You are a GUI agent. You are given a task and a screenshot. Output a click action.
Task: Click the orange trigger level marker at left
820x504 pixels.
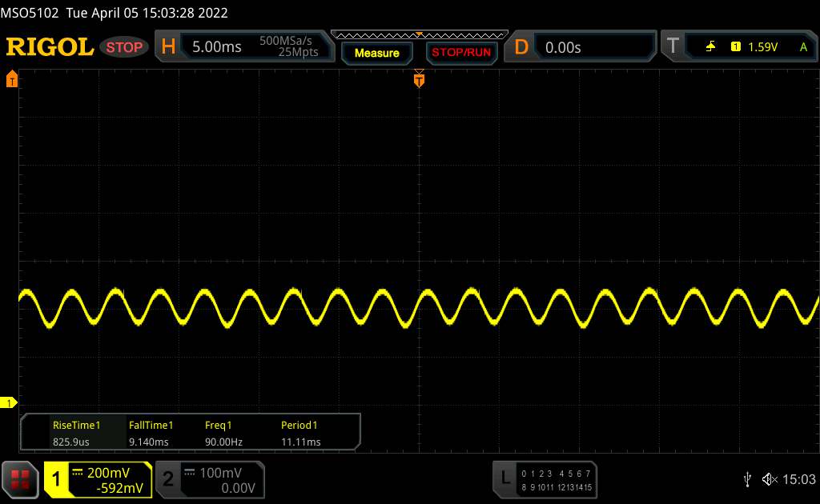pos(11,79)
